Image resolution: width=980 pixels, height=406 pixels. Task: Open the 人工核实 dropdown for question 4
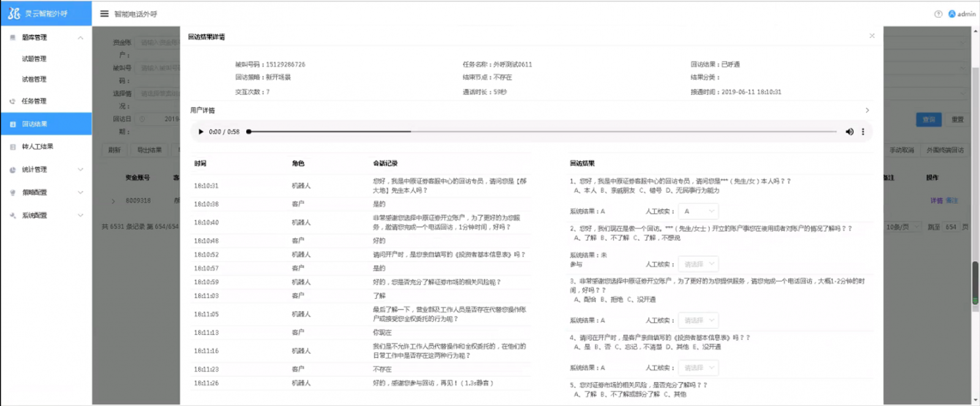[698, 368]
